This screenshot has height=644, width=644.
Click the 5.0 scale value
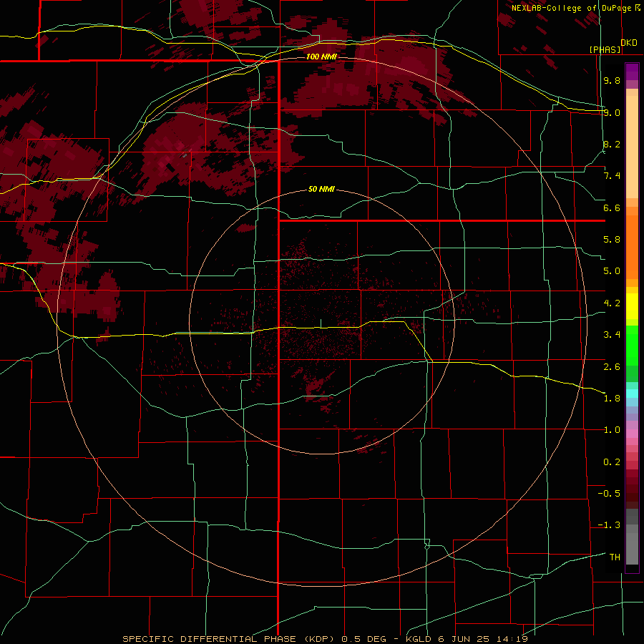pos(612,271)
